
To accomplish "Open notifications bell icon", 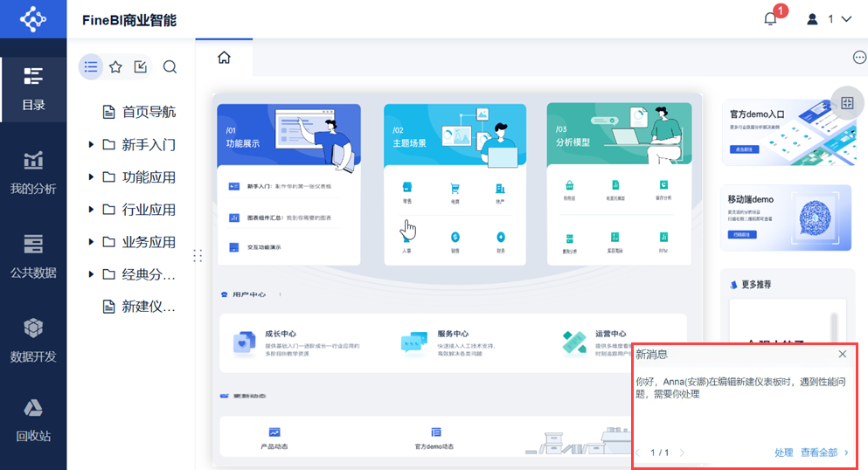I will tap(770, 19).
